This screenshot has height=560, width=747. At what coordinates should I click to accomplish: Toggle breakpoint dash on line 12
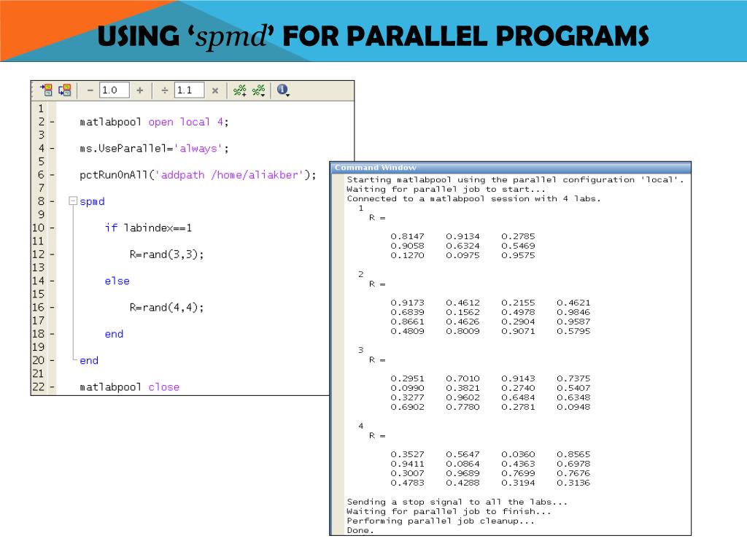pyautogui.click(x=51, y=254)
